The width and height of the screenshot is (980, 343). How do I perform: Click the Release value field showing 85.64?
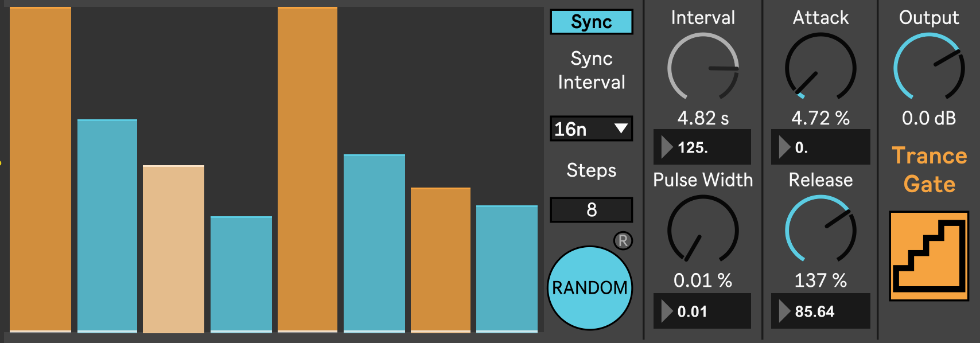tap(820, 311)
